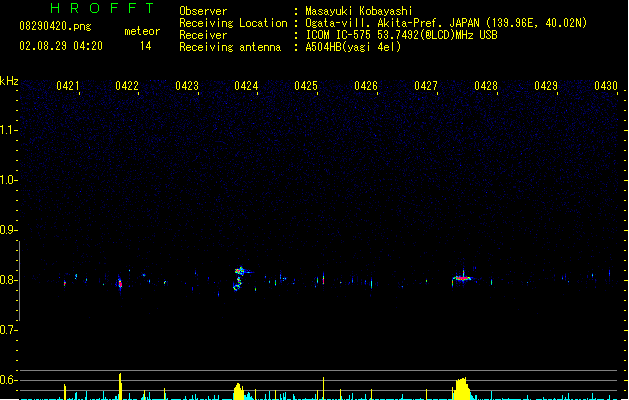This screenshot has width=629, height=400.
Task: Click the date stamp 02.08.29 04:20
Action: (x=61, y=46)
